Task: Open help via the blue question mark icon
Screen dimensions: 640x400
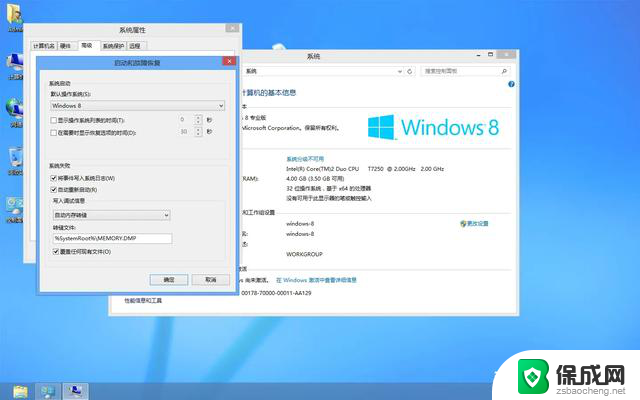Action: click(x=511, y=84)
